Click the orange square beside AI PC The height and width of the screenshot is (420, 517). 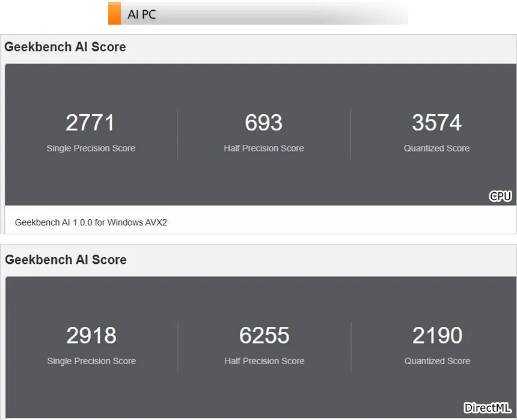click(x=114, y=14)
